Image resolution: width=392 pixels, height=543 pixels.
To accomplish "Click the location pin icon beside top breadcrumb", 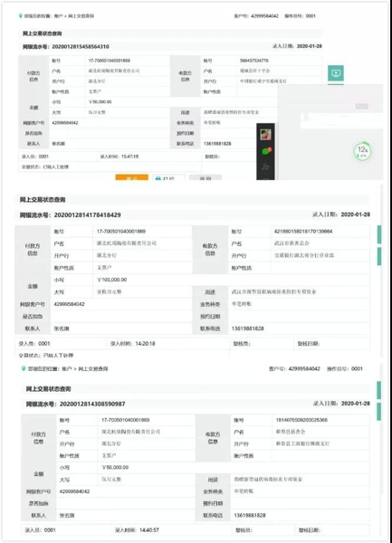I will coord(21,16).
